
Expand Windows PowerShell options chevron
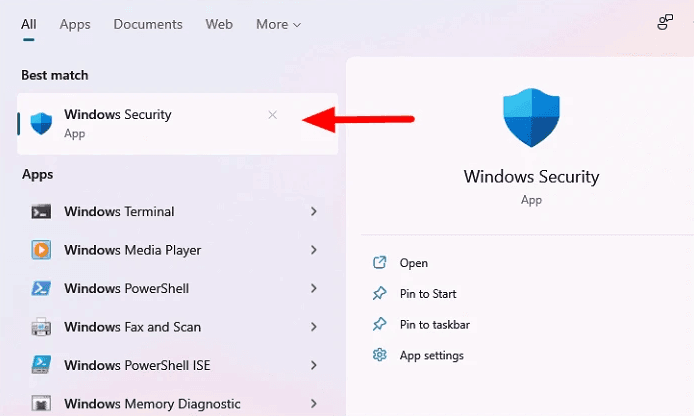pos(314,289)
